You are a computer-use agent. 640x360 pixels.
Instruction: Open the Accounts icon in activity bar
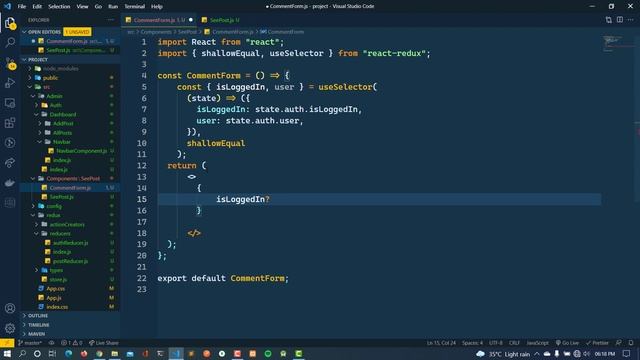[10, 308]
